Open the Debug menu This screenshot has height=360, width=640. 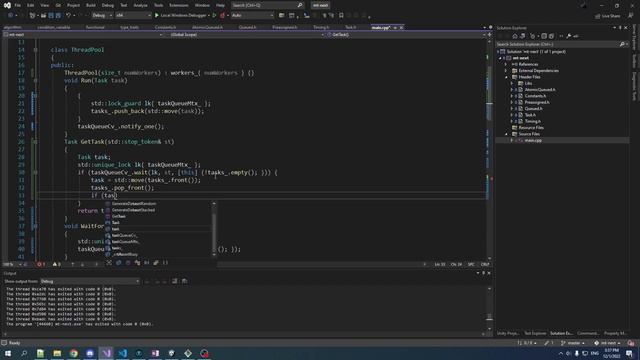click(x=108, y=5)
